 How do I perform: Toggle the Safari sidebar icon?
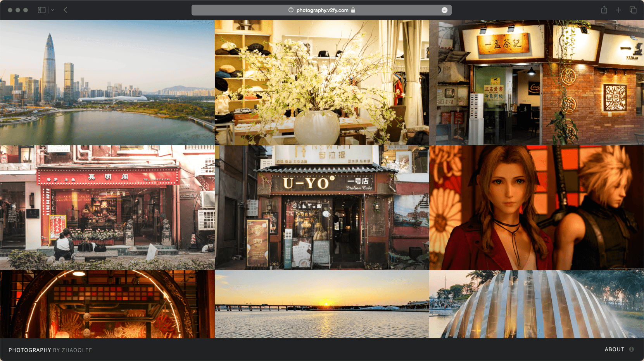(41, 10)
